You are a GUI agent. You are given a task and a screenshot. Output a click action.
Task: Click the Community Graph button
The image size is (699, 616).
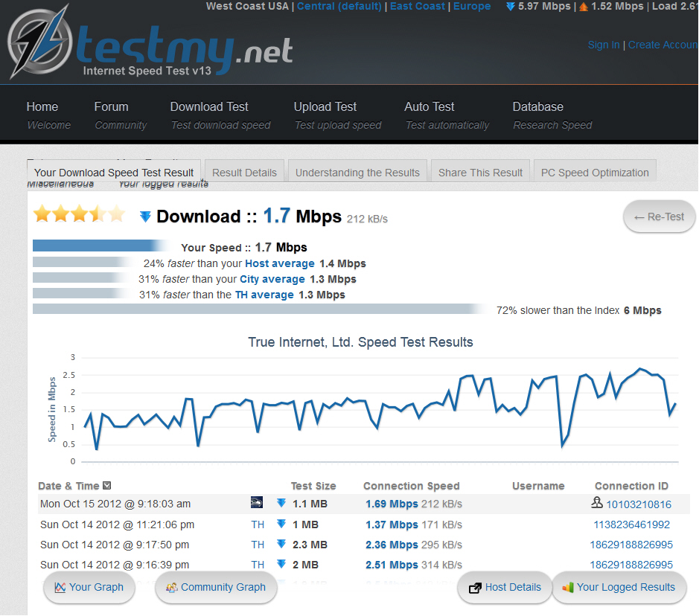tap(216, 588)
